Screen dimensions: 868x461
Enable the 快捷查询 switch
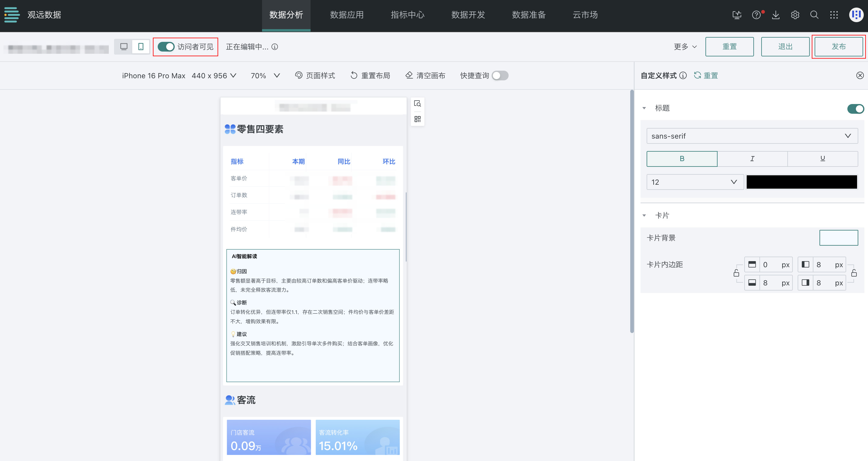click(x=500, y=76)
